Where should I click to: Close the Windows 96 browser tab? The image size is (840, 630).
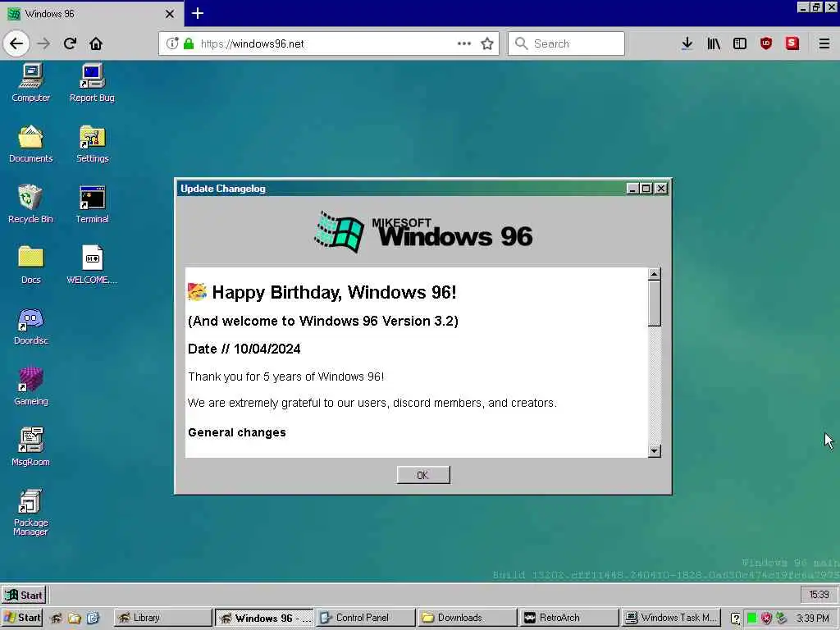[x=169, y=14]
